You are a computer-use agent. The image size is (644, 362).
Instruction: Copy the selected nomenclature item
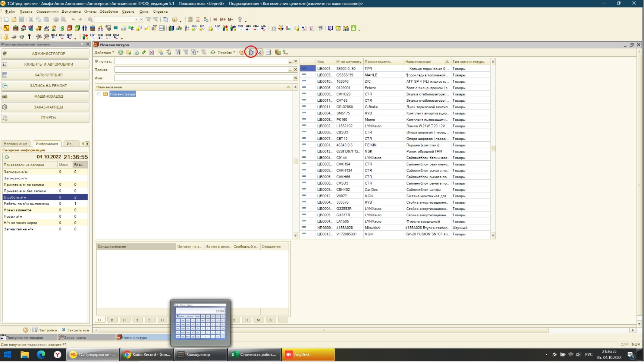coord(136,53)
